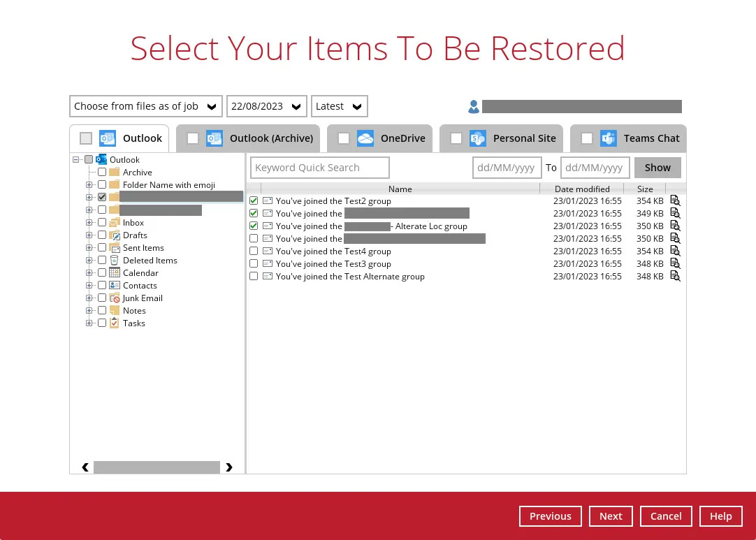Click the Show filter button
This screenshot has width=756, height=540.
click(x=657, y=168)
